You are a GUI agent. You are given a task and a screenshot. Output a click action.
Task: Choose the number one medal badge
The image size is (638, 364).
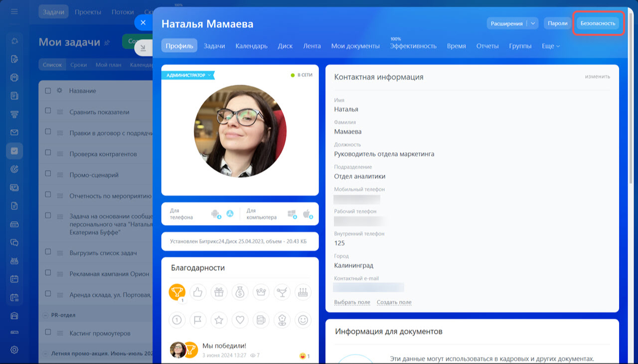coord(177,320)
